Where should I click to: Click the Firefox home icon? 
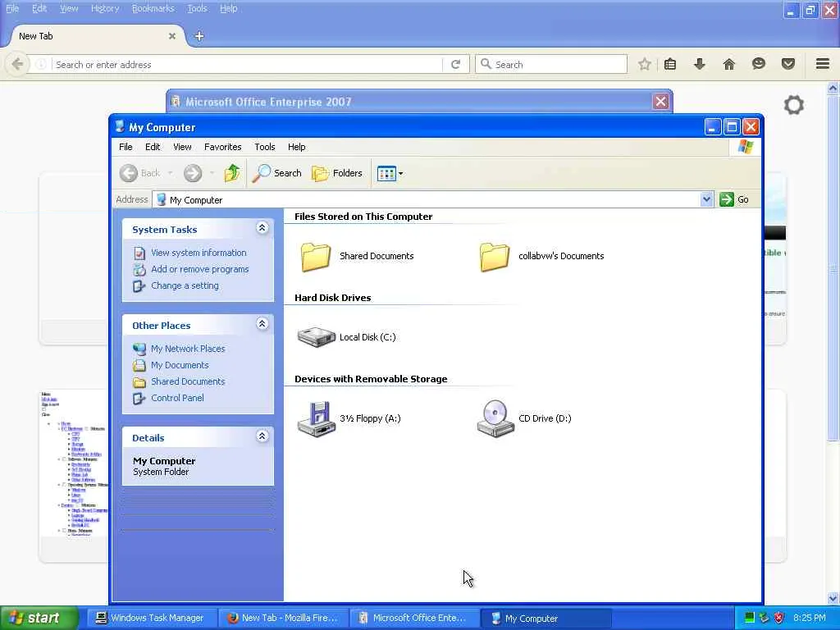728,64
